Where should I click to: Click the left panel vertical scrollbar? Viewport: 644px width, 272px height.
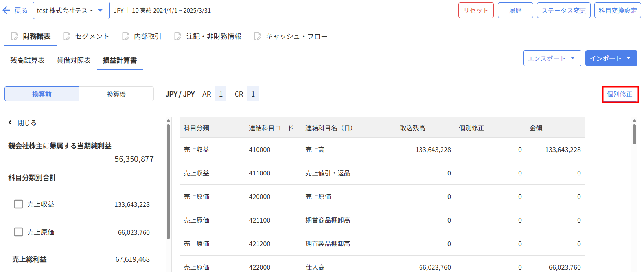[168, 181]
